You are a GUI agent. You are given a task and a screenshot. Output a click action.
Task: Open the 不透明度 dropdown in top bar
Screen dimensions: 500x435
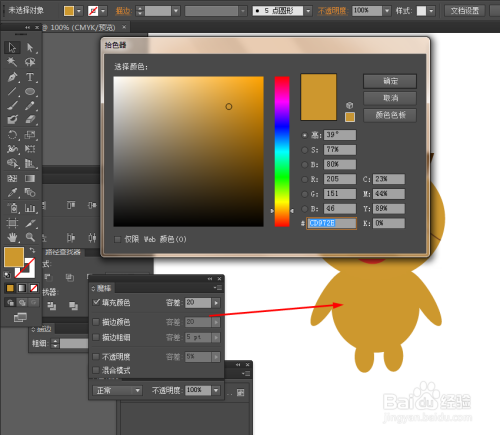[387, 11]
